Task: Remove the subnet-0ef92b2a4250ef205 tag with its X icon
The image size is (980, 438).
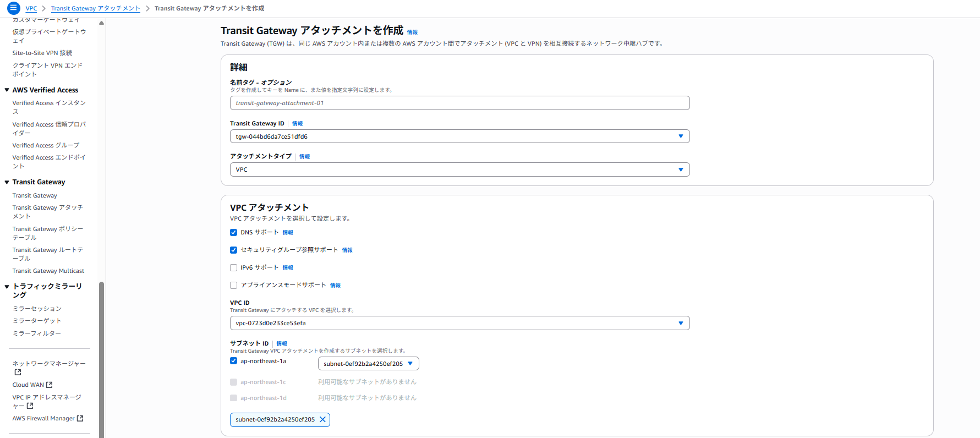Action: [x=322, y=419]
